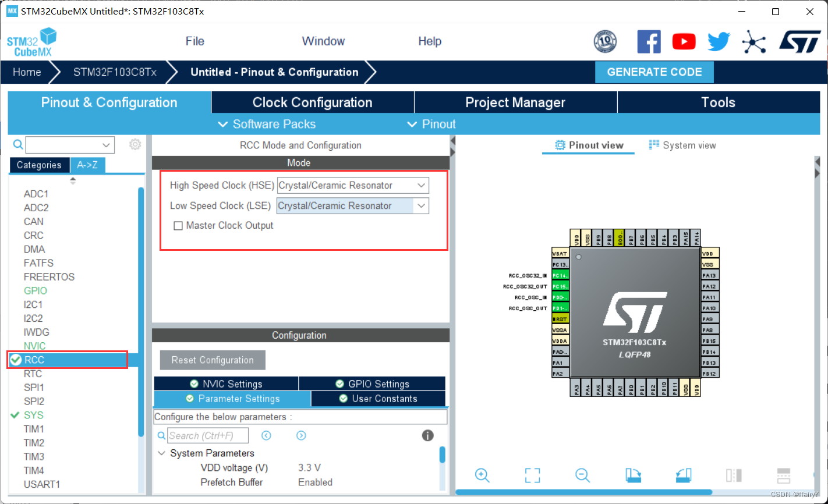Click the BOOT0 pin on the chip
This screenshot has width=828, height=504.
tap(621, 237)
